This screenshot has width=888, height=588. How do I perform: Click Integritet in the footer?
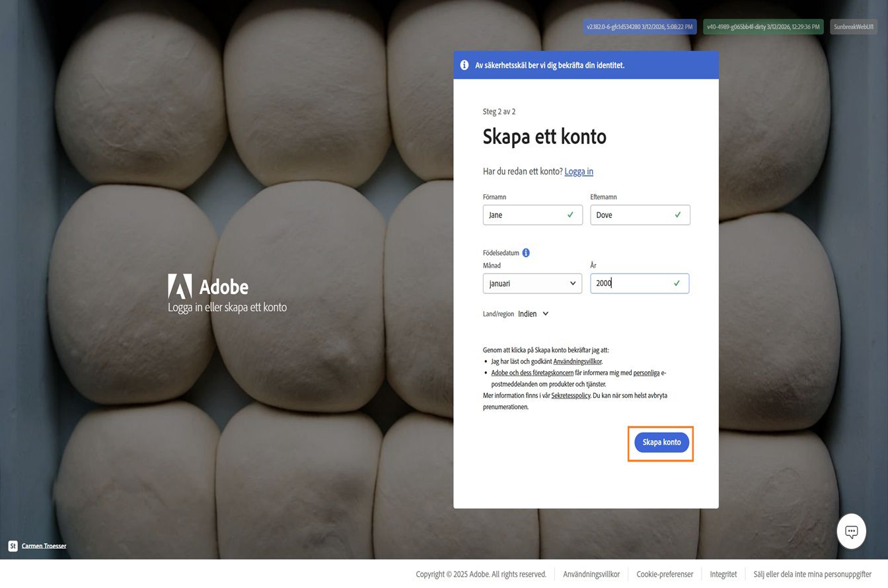pyautogui.click(x=723, y=574)
